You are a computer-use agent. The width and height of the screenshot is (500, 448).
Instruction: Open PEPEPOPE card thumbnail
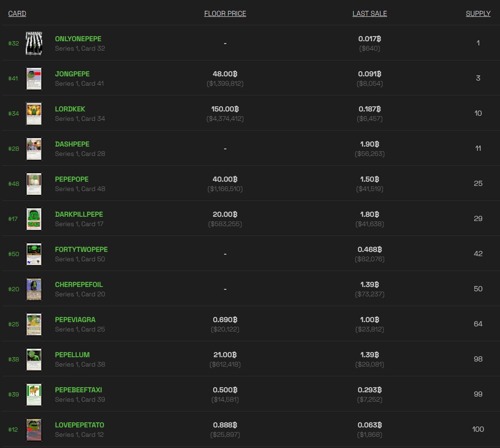pos(34,184)
